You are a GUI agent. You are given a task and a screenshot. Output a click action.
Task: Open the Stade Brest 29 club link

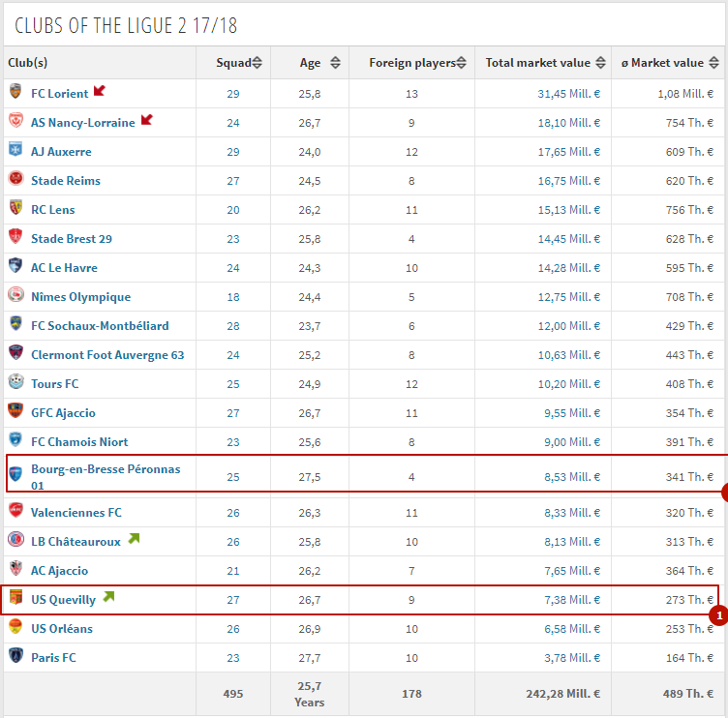pos(72,239)
